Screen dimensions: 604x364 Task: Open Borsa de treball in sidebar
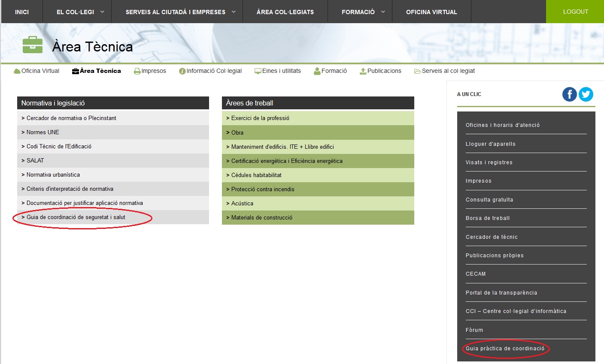point(488,218)
